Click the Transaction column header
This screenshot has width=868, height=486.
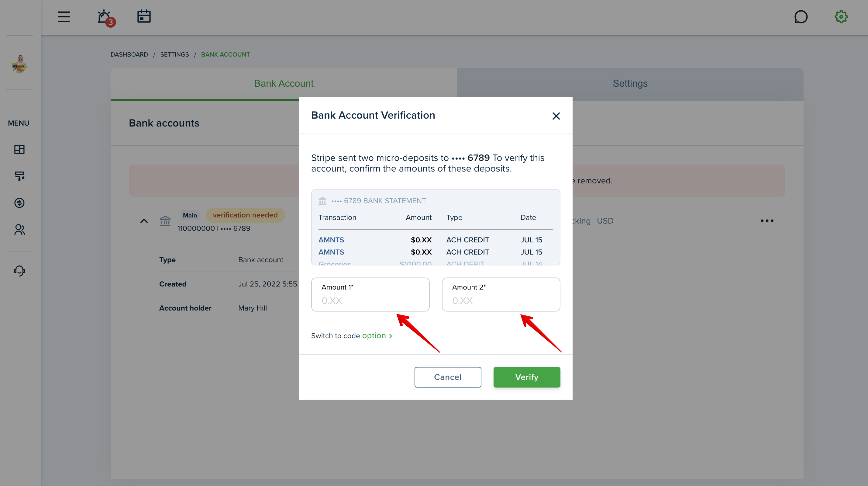[x=337, y=217]
